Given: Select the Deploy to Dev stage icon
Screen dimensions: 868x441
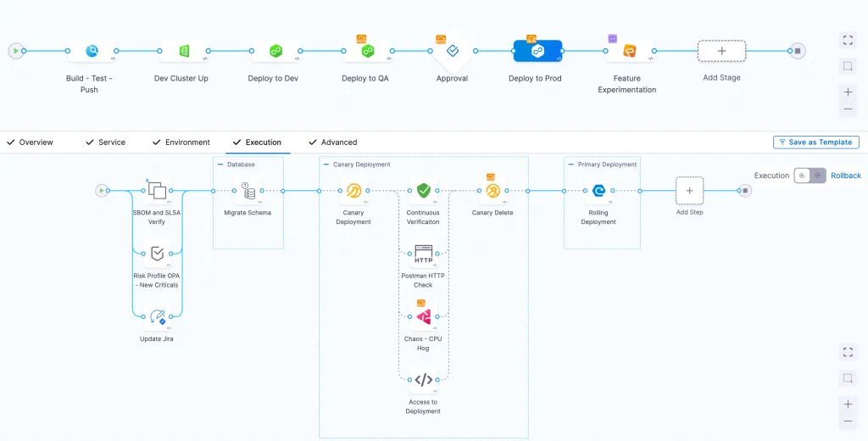Looking at the screenshot, I should [x=275, y=51].
